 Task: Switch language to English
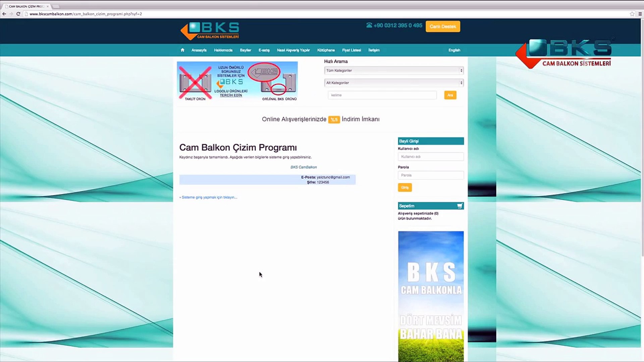pyautogui.click(x=454, y=50)
